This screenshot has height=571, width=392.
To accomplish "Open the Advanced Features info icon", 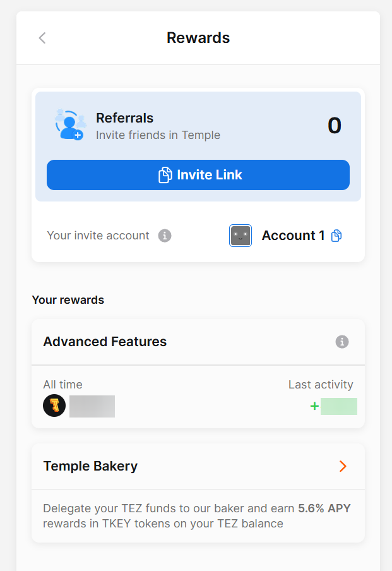I will click(x=342, y=342).
